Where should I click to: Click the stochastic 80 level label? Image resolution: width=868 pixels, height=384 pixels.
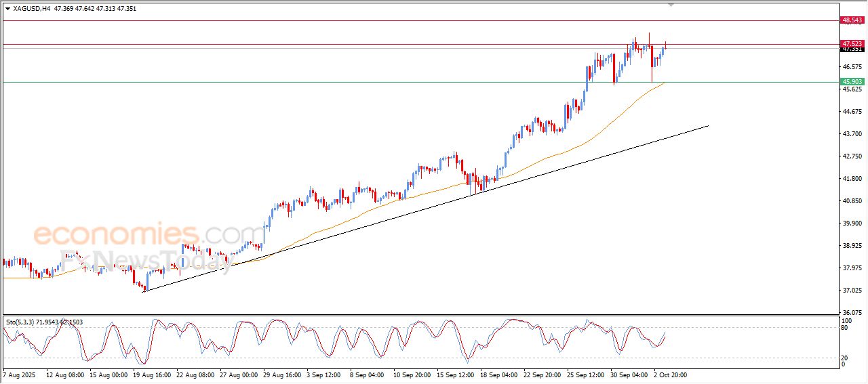click(x=846, y=328)
